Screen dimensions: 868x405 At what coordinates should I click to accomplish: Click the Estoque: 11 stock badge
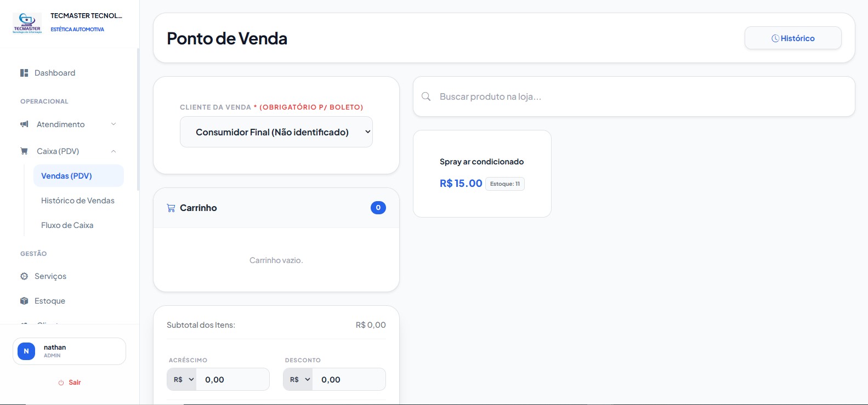(505, 184)
